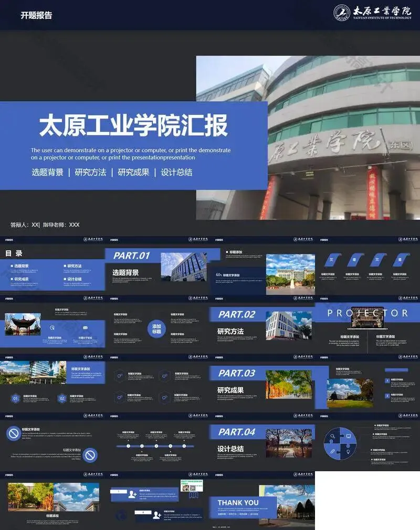Click the lightbulb quadrant of the circle diagram

[348, 452]
